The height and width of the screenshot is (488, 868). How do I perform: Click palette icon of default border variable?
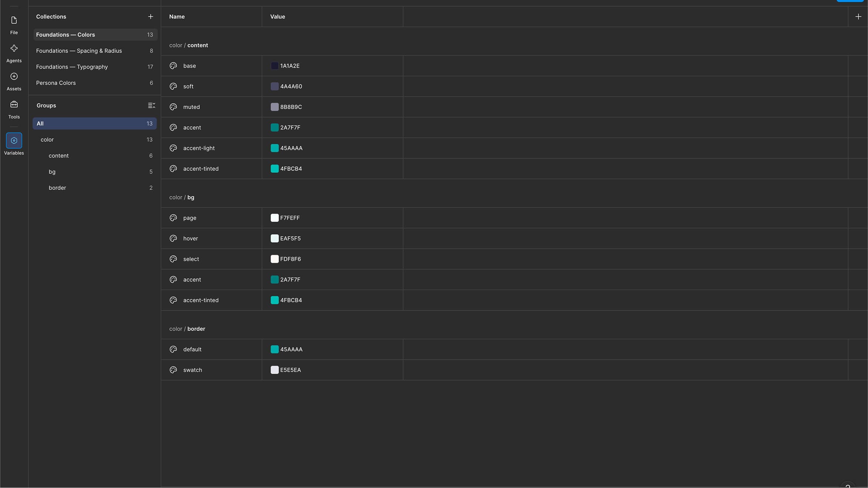point(173,349)
